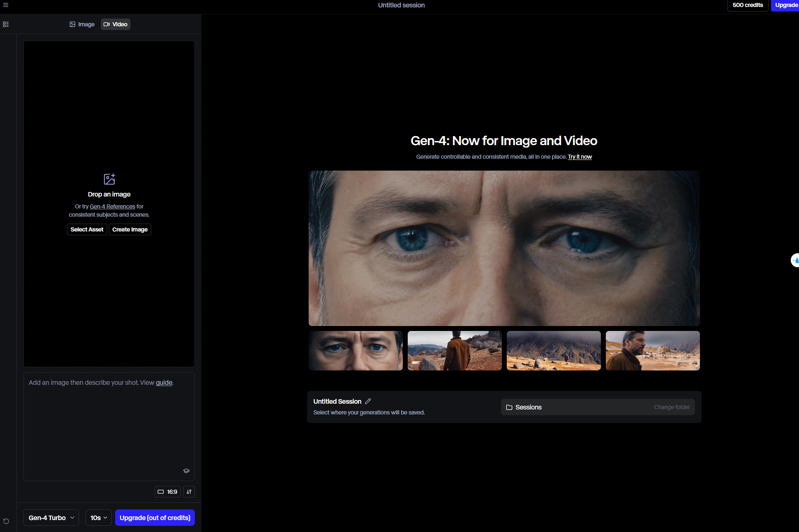Click into the shot description prompt field

click(x=109, y=426)
